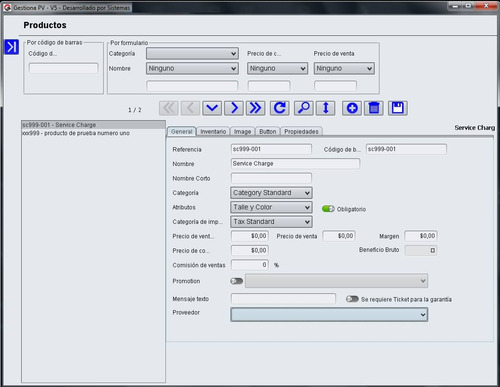Collapse the side menu with blue arrow icon
This screenshot has width=500, height=387.
(x=11, y=47)
